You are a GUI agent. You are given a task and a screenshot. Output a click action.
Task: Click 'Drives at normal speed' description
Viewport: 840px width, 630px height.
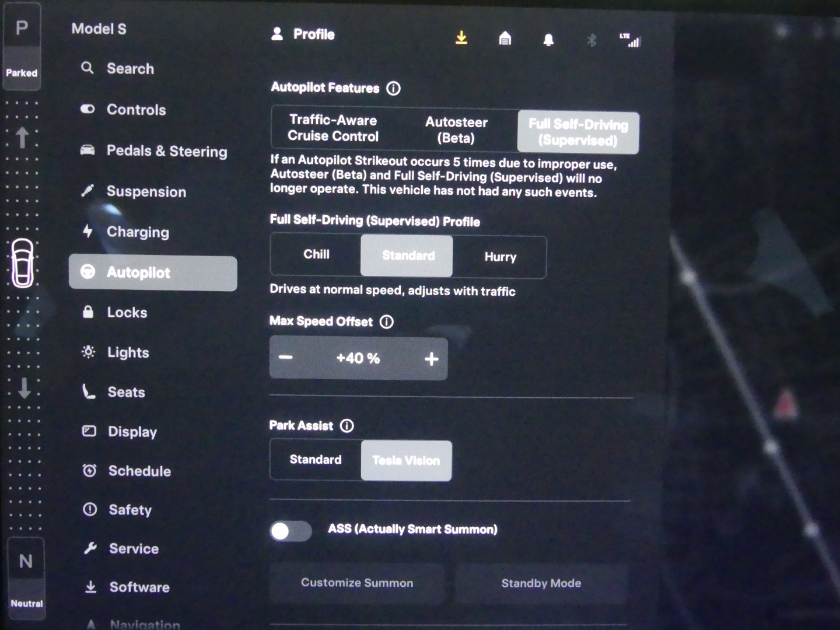(x=393, y=290)
